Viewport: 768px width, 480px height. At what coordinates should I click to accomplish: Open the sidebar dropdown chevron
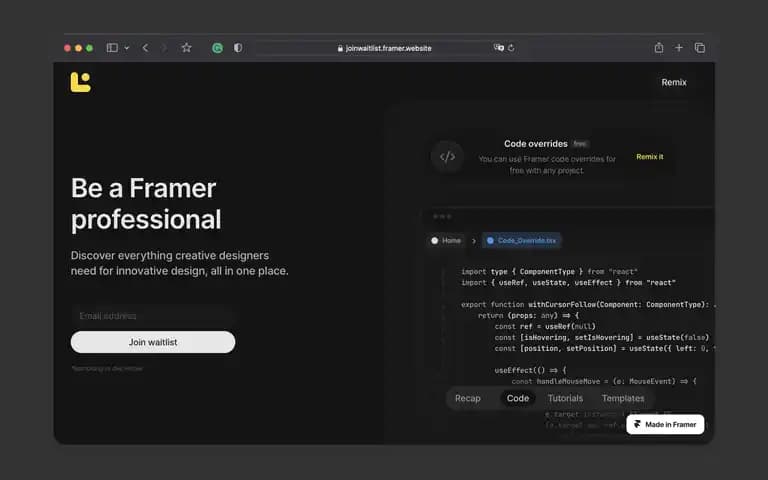[126, 48]
